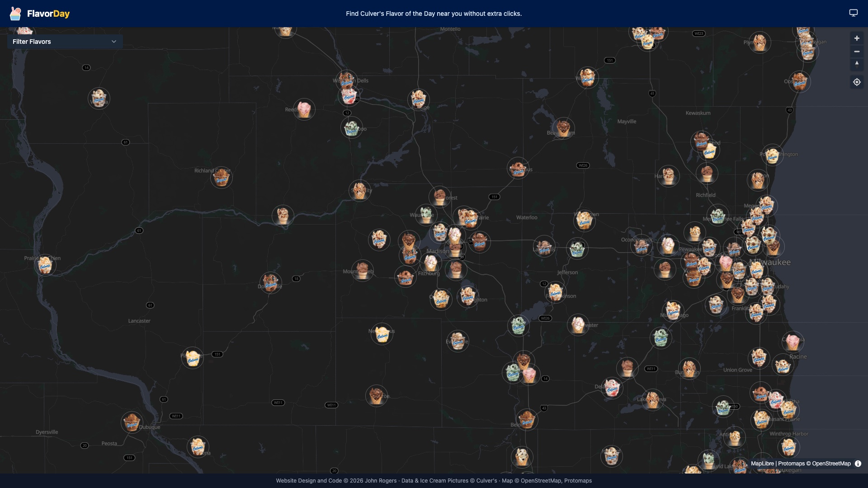This screenshot has width=868, height=488.
Task: Click the Dodgeville flavor marker
Action: pyautogui.click(x=271, y=283)
